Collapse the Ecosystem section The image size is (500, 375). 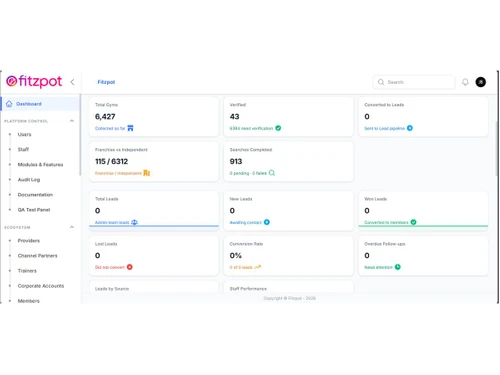pos(72,227)
